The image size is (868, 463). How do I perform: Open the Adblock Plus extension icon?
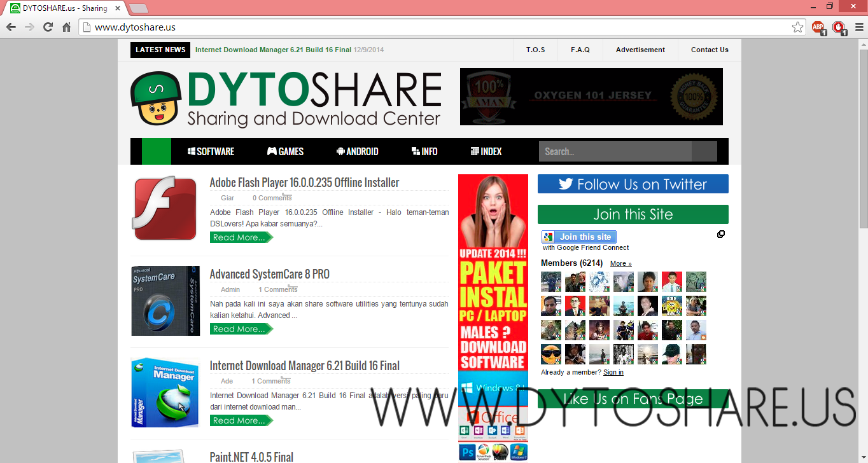(818, 27)
